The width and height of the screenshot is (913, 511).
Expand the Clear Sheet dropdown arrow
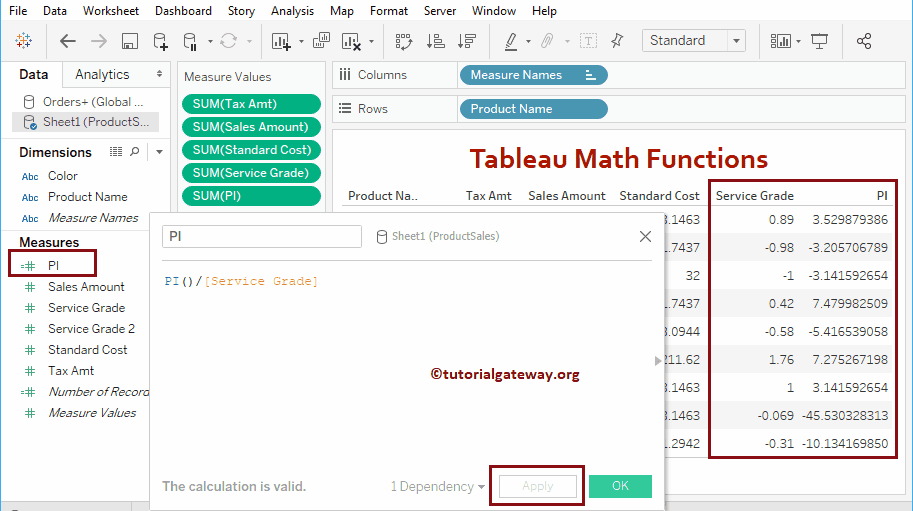[371, 41]
